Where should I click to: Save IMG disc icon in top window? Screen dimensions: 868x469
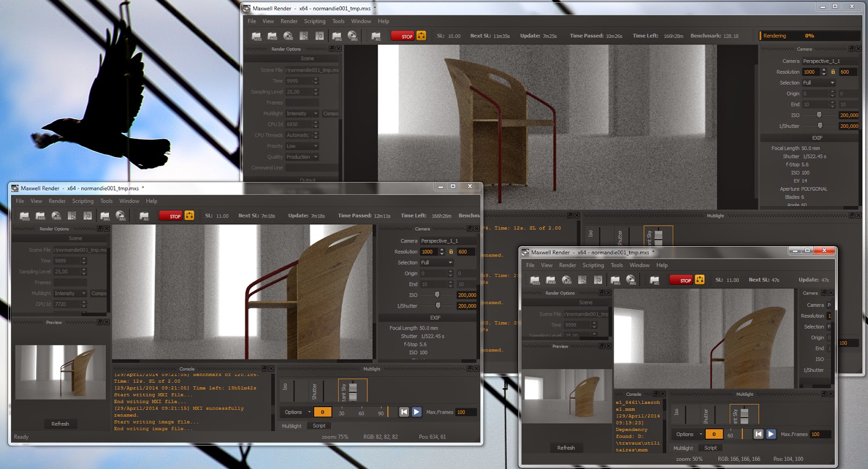(353, 36)
